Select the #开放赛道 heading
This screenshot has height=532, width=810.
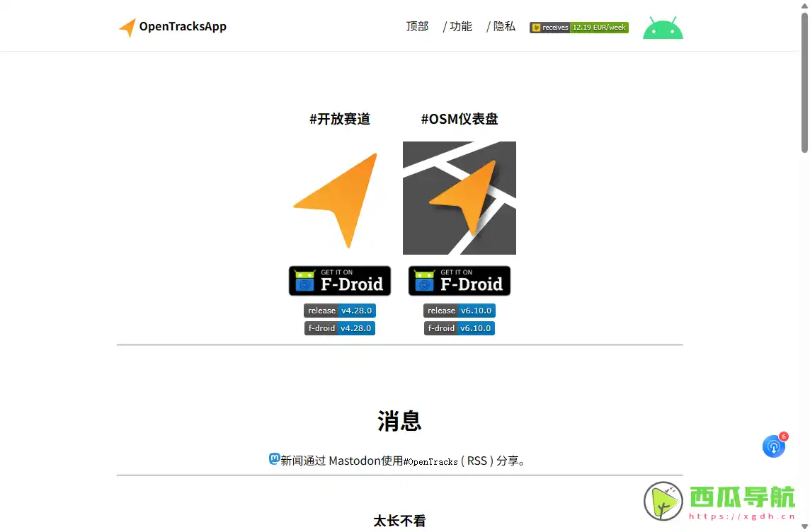[339, 119]
